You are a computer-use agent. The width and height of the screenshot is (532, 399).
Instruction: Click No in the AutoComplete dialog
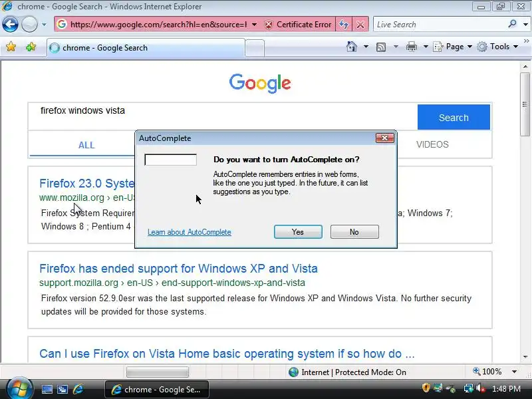354,231
